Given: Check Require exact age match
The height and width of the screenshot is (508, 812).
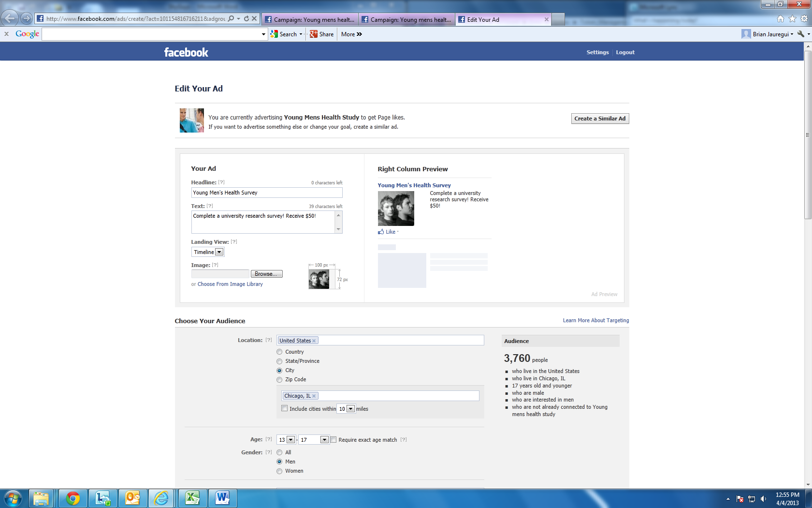Looking at the screenshot, I should pyautogui.click(x=333, y=440).
